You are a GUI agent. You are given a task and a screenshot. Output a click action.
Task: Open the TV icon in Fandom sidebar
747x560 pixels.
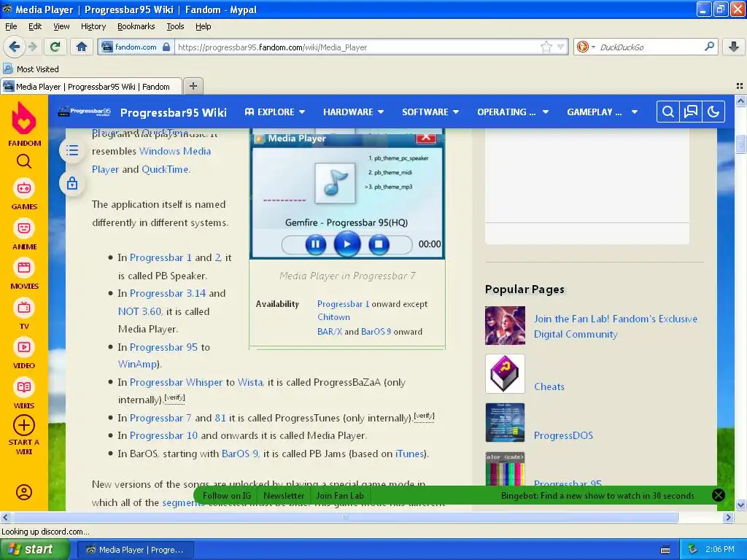pos(24,308)
